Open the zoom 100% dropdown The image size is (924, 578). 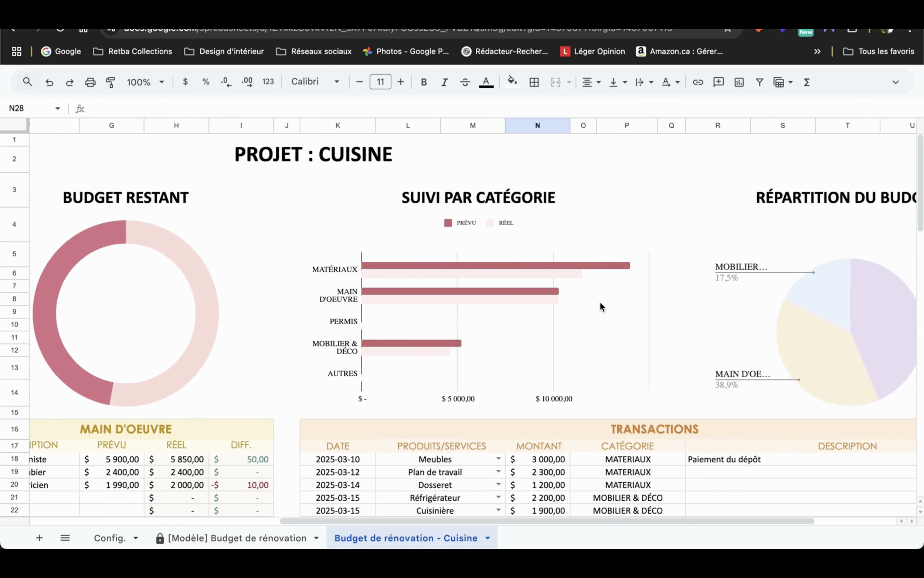click(145, 82)
